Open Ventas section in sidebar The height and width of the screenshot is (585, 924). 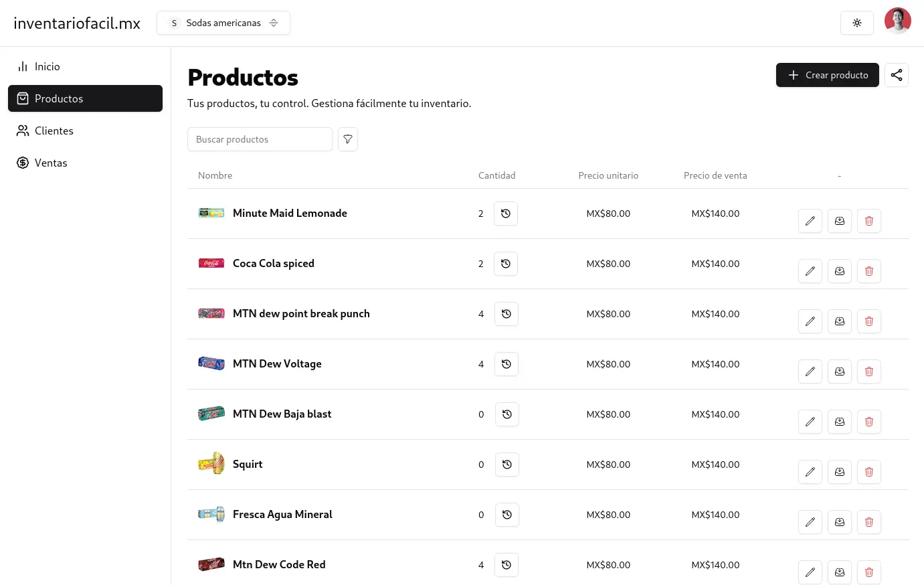[85, 163]
